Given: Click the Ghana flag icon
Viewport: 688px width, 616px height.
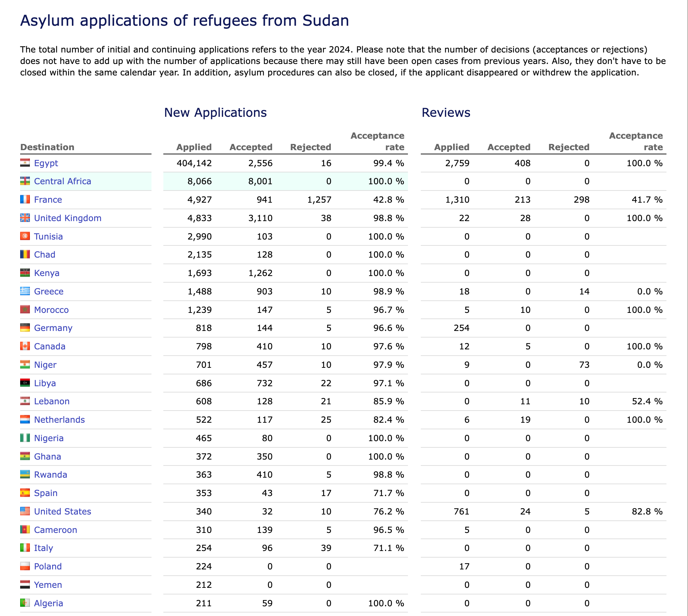Looking at the screenshot, I should click(x=25, y=456).
